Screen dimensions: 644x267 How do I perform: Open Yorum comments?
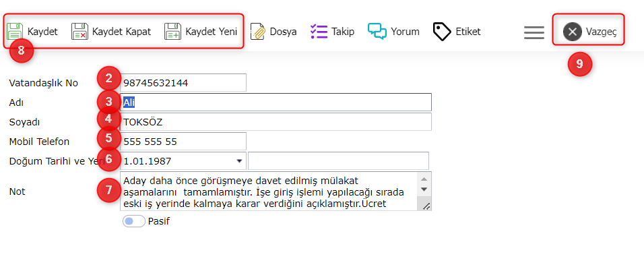[x=393, y=31]
